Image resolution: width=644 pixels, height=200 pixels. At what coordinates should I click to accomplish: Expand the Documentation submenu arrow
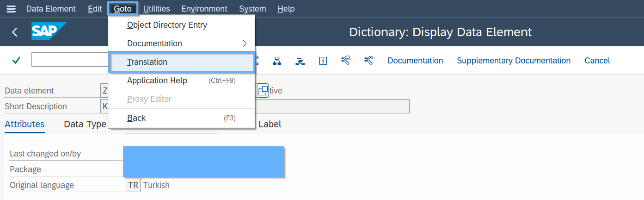pyautogui.click(x=245, y=44)
